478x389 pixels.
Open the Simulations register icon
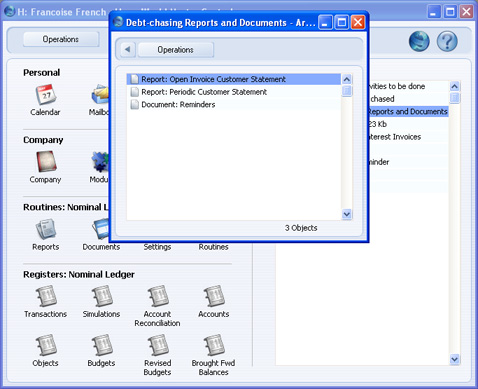pos(102,296)
